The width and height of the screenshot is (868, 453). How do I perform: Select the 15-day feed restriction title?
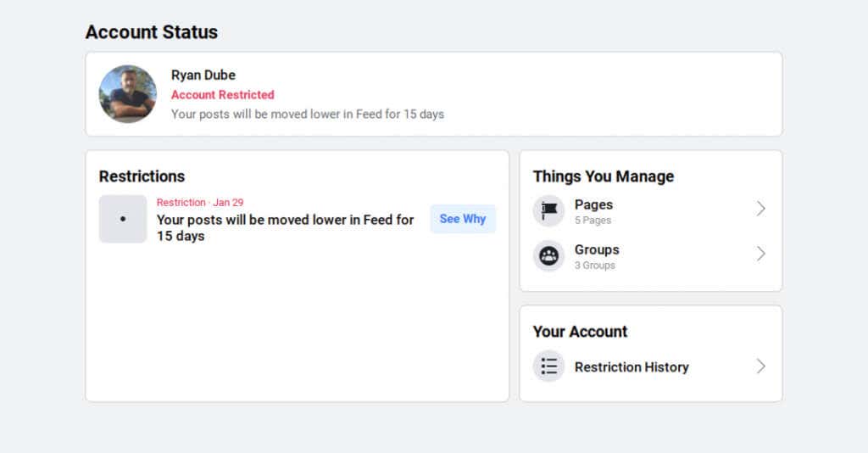(285, 227)
